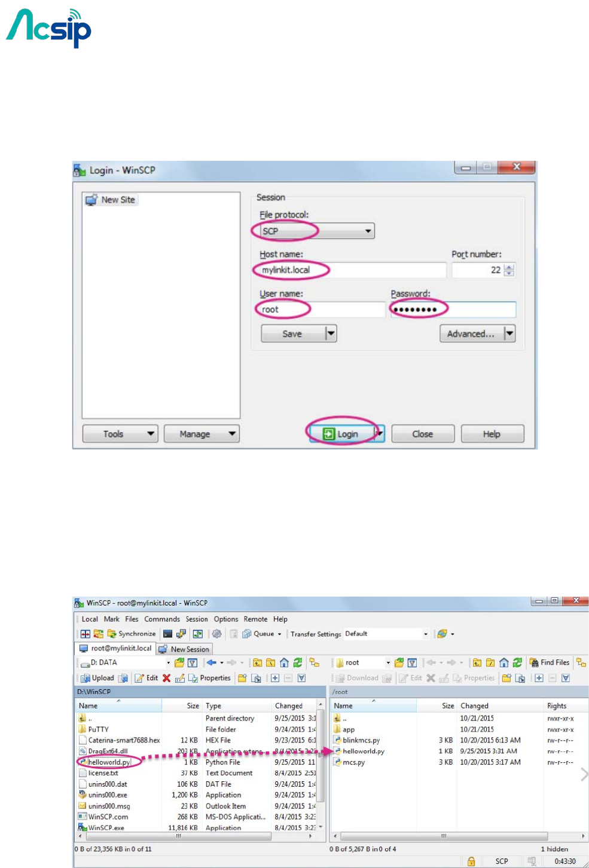The image size is (589, 868).
Task: Select the app folder in remote panel
Action: 349,729
